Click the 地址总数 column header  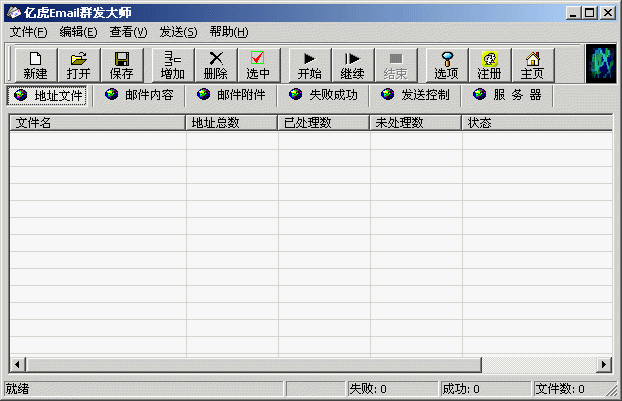click(x=232, y=123)
